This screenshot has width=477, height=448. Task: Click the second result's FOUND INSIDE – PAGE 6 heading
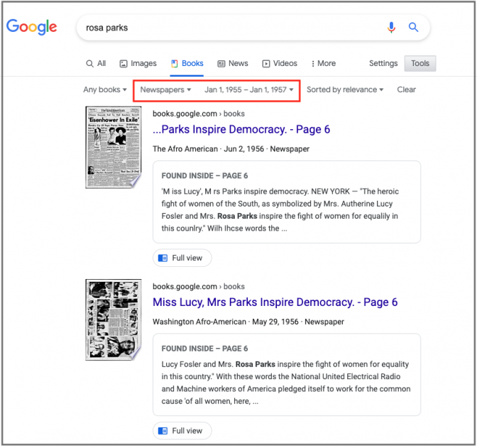click(x=204, y=349)
